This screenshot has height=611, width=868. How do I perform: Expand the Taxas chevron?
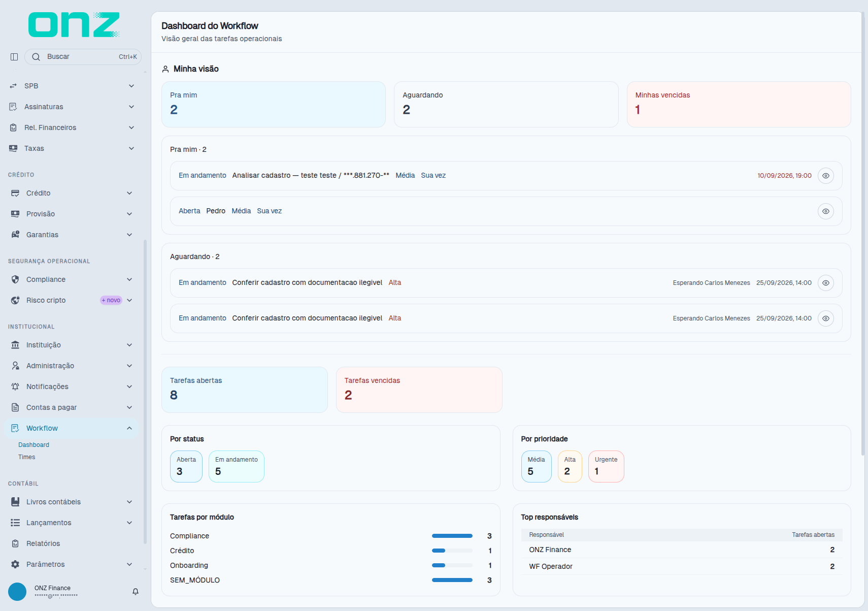[131, 148]
